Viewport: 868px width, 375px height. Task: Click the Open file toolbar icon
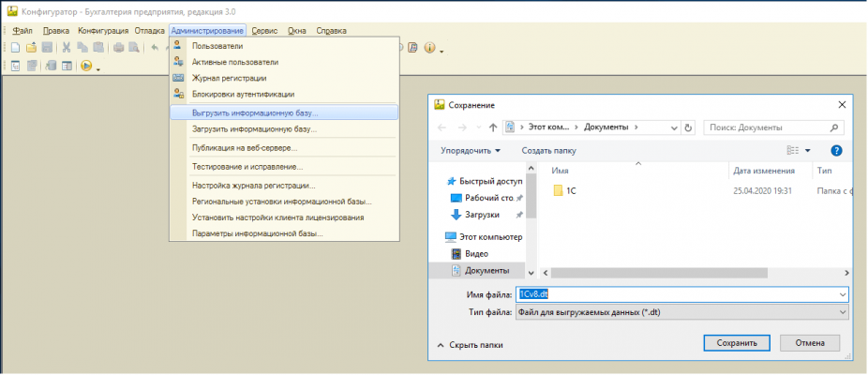coord(32,48)
